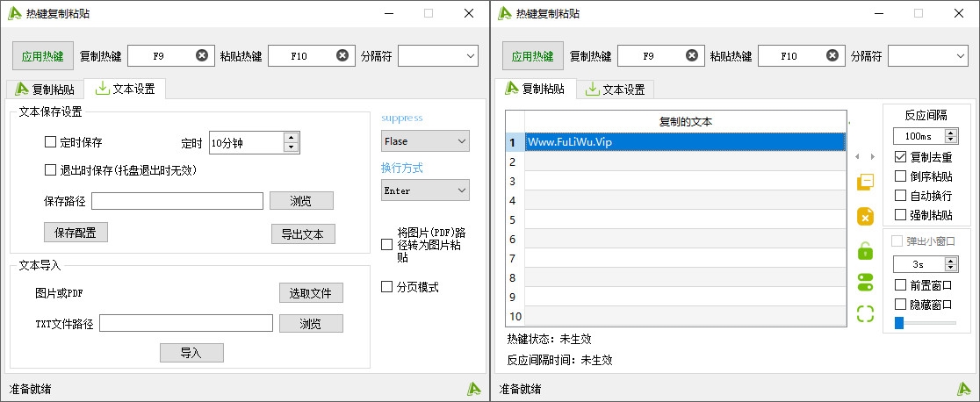The width and height of the screenshot is (980, 402).
Task: Click the orange file delete icon
Action: [865, 216]
